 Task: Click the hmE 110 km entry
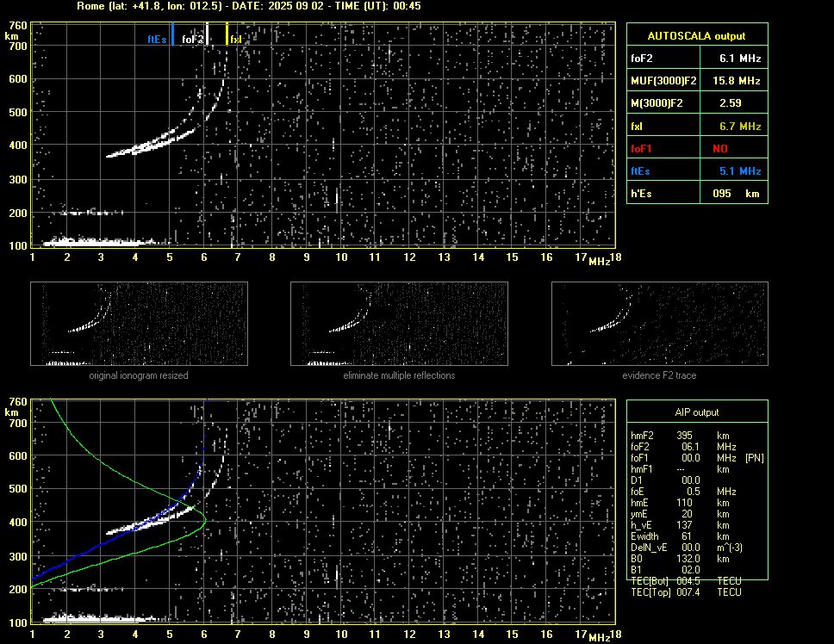pyautogui.click(x=680, y=503)
